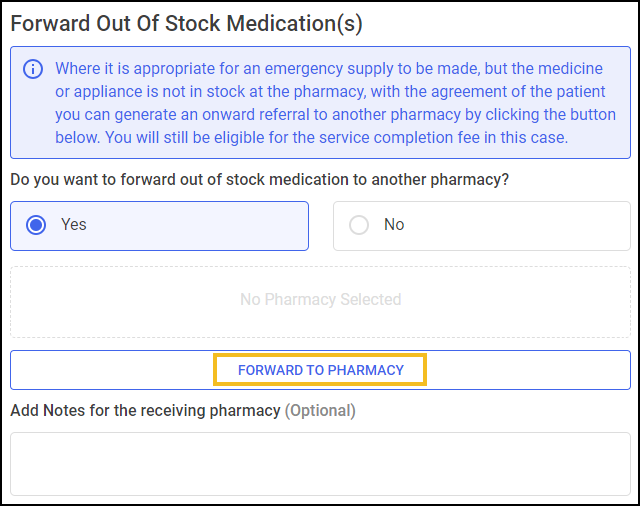The height and width of the screenshot is (506, 640).
Task: Click the info icon in the blue banner
Action: pos(33,69)
